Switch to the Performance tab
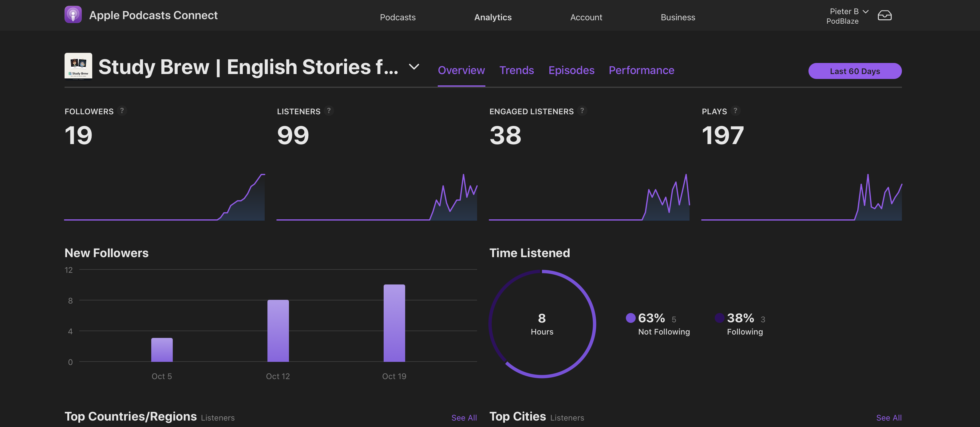Viewport: 980px width, 427px height. click(642, 70)
